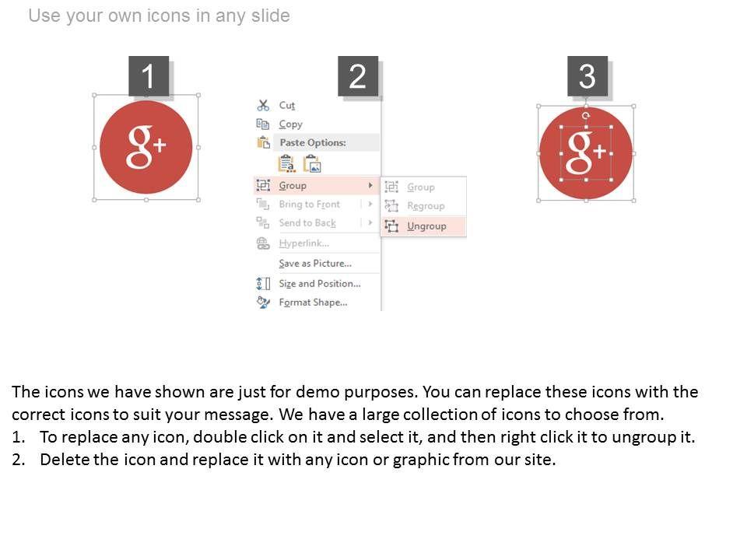Viewport: 747px width, 560px height.
Task: Expand the Group submenu arrow
Action: pos(370,185)
